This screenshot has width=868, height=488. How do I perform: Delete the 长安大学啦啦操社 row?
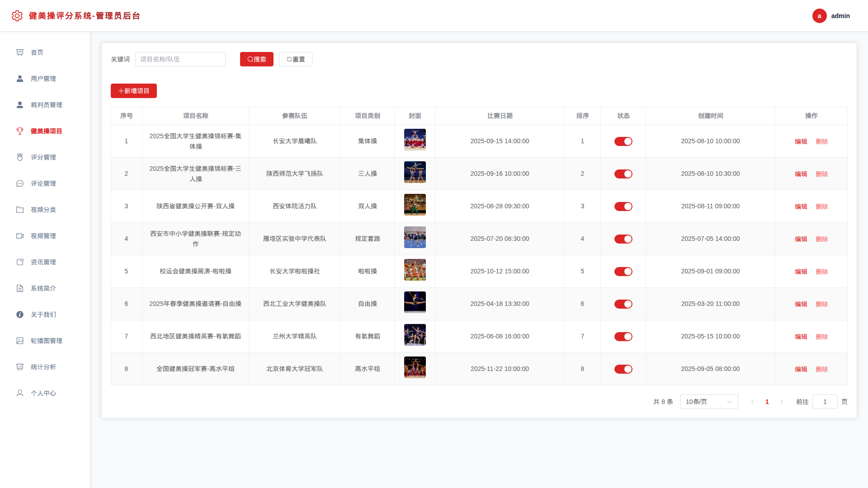[821, 272]
